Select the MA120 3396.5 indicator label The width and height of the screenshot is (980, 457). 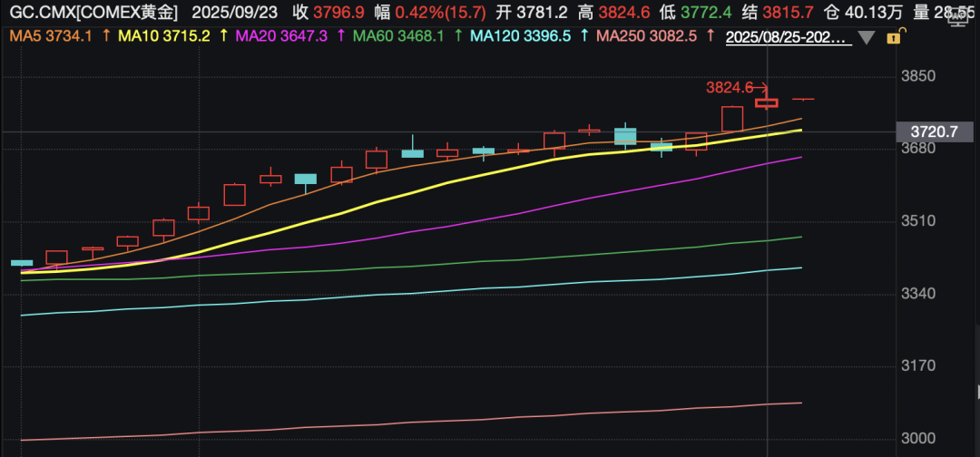tap(521, 37)
